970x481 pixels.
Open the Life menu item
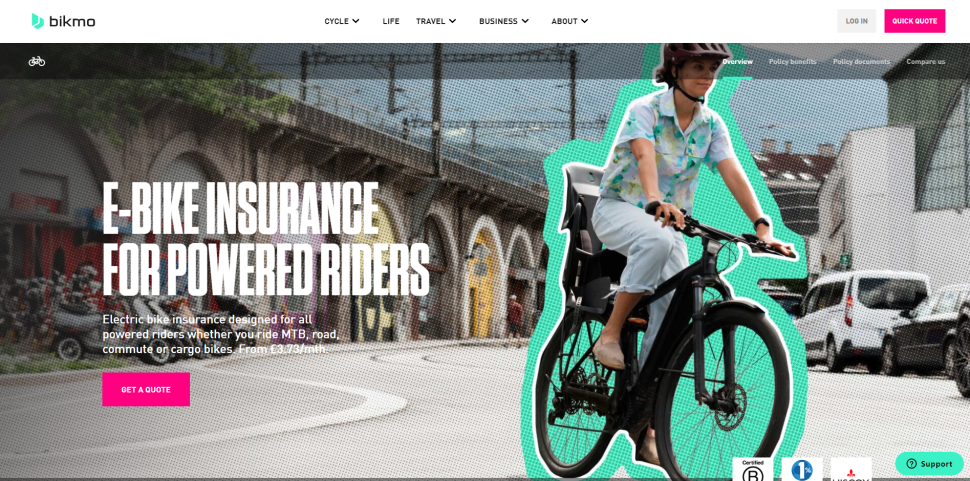pyautogui.click(x=391, y=21)
